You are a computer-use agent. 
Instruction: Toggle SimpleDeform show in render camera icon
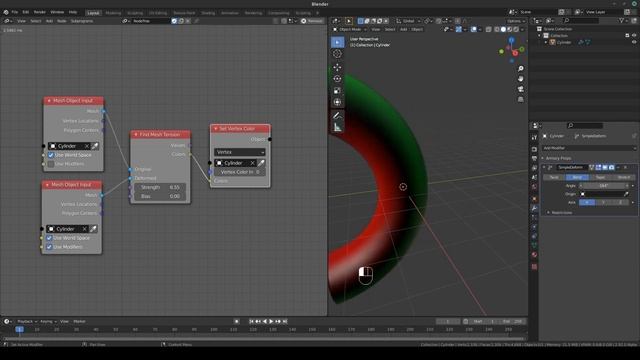(611, 167)
